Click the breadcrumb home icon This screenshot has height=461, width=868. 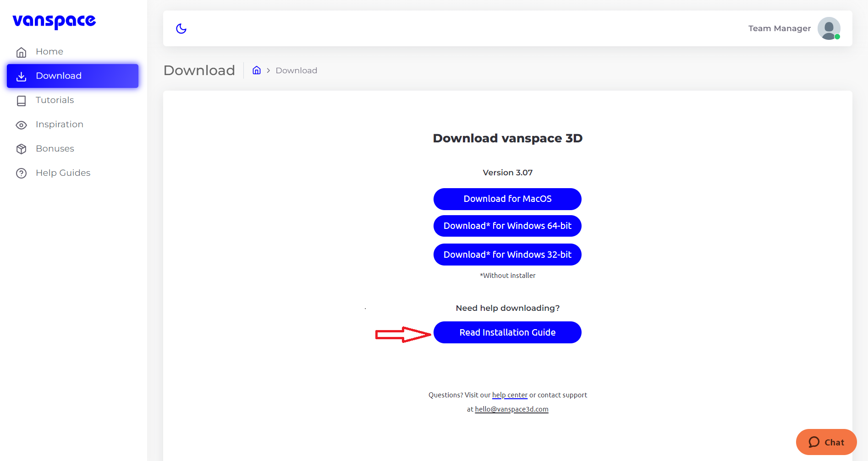tap(257, 70)
